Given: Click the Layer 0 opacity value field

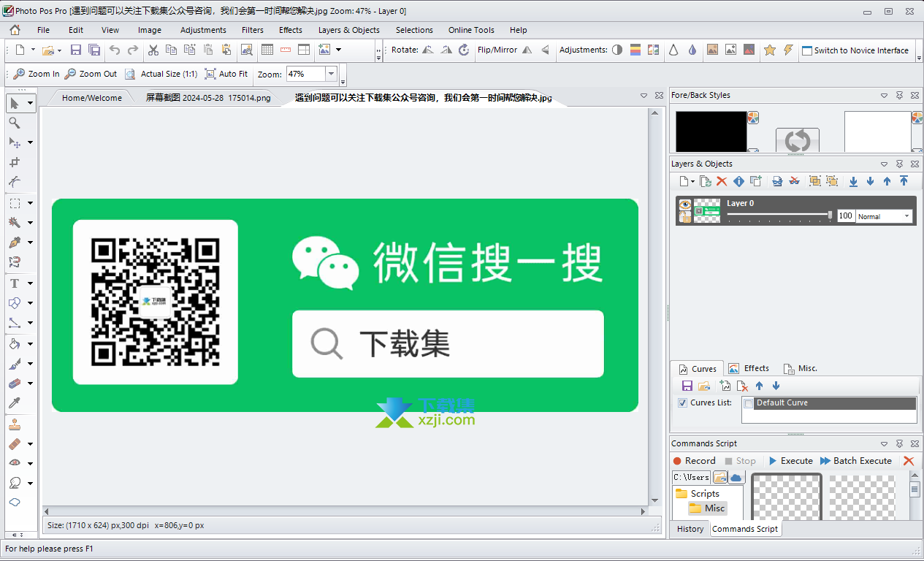Looking at the screenshot, I should click(x=846, y=216).
